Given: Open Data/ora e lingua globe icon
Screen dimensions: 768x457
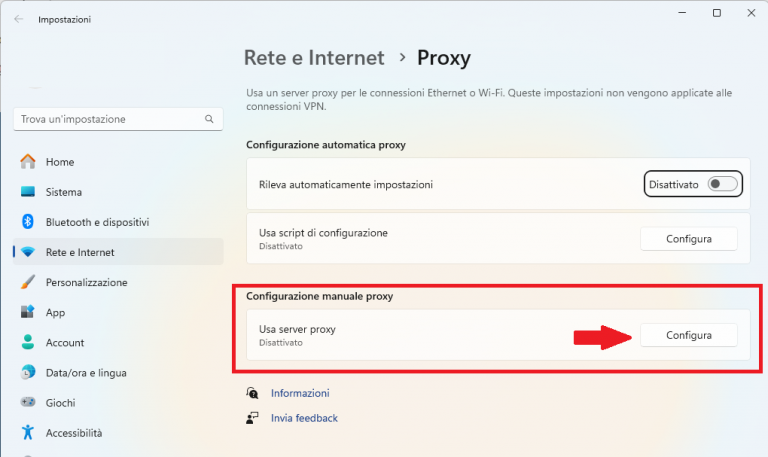Looking at the screenshot, I should (x=28, y=372).
